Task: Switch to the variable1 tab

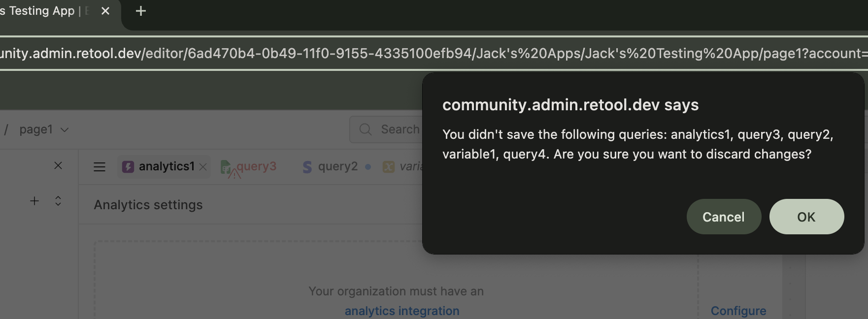Action: click(x=402, y=167)
